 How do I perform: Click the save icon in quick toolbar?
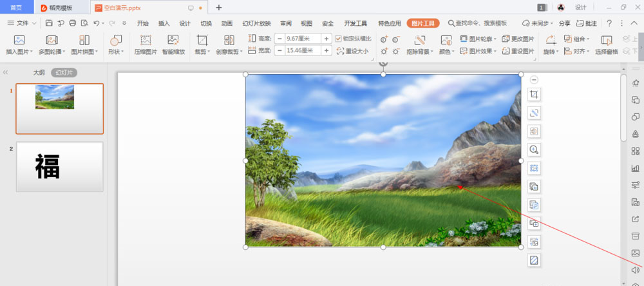click(49, 23)
